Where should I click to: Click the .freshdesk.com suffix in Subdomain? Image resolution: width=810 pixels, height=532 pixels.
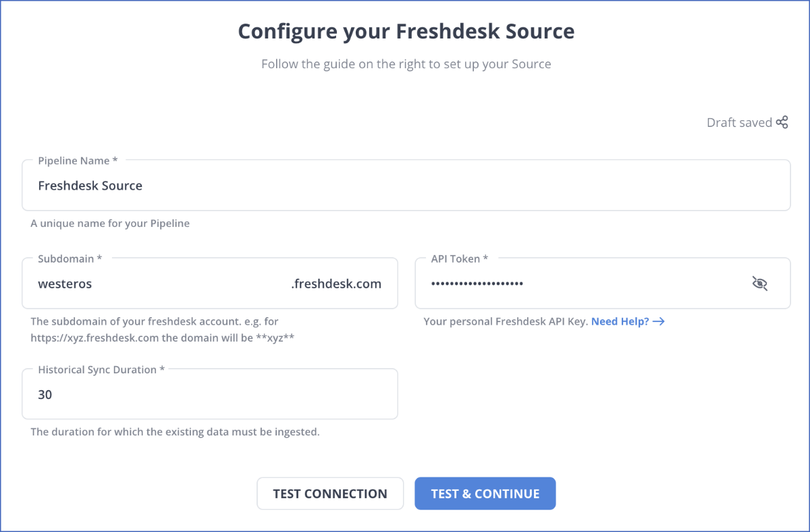336,284
